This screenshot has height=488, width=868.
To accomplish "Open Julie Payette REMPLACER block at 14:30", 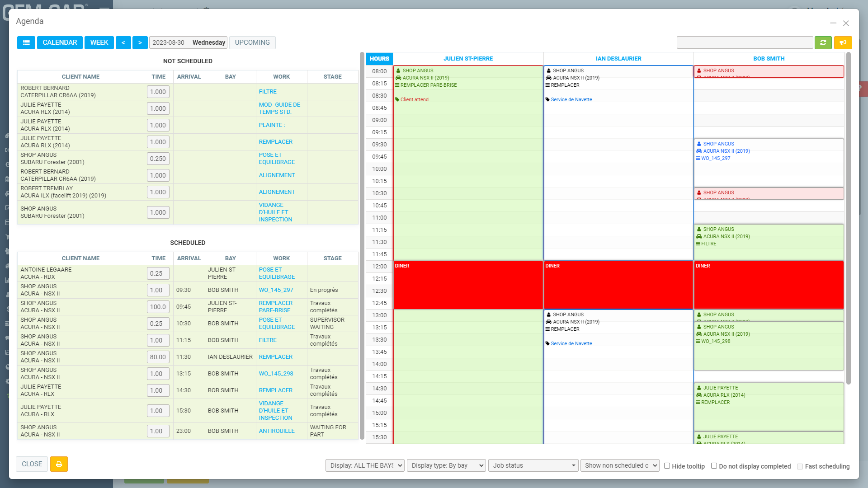I will pyautogui.click(x=769, y=407).
